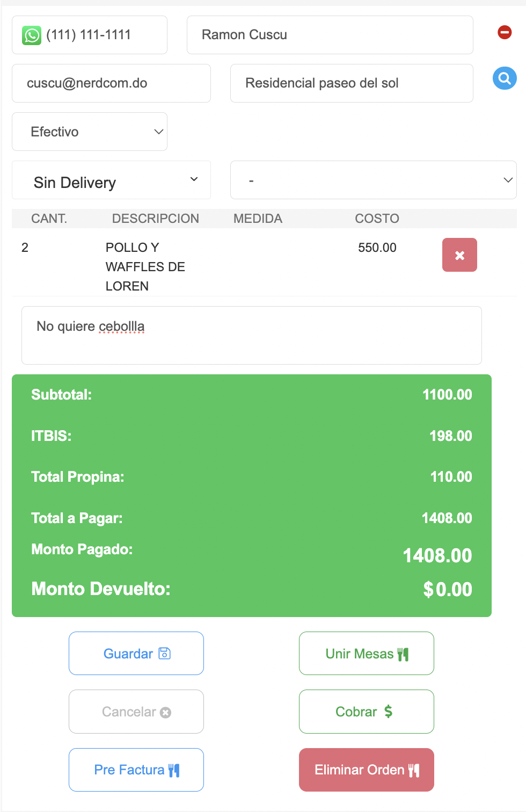
Task: Click the blue search magnifier icon
Action: coord(505,78)
